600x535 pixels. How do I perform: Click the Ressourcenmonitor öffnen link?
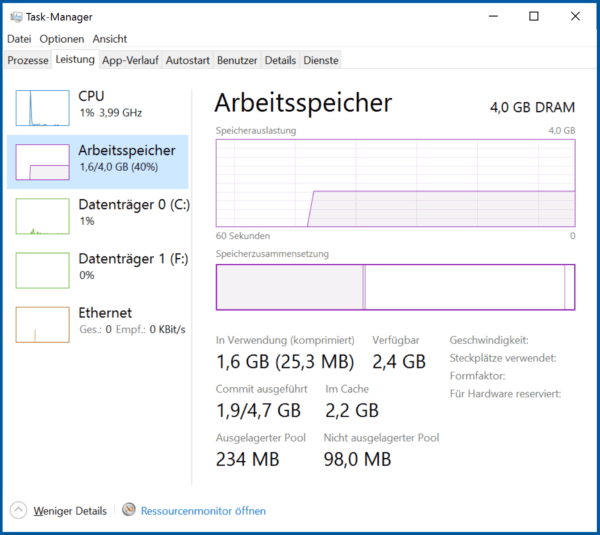click(203, 511)
